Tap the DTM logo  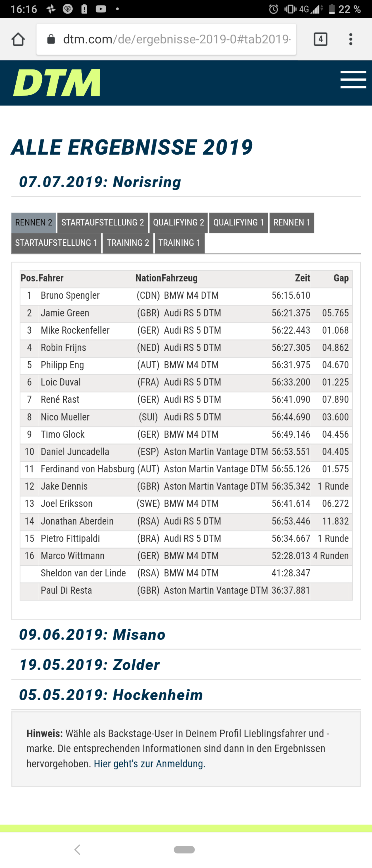pos(57,83)
